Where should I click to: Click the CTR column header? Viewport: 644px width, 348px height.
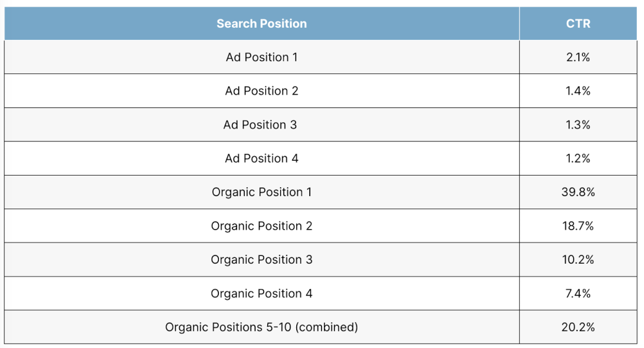tap(578, 24)
